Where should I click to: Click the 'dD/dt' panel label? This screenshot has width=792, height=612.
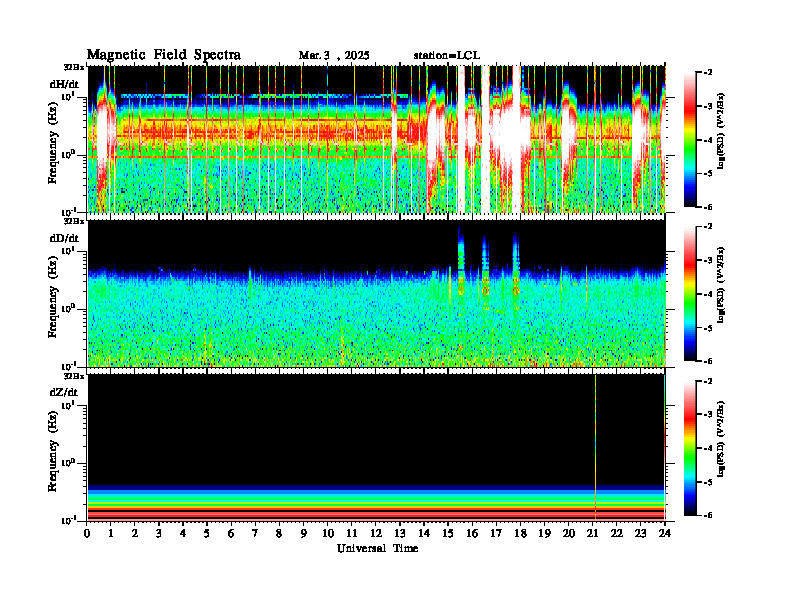[x=64, y=238]
